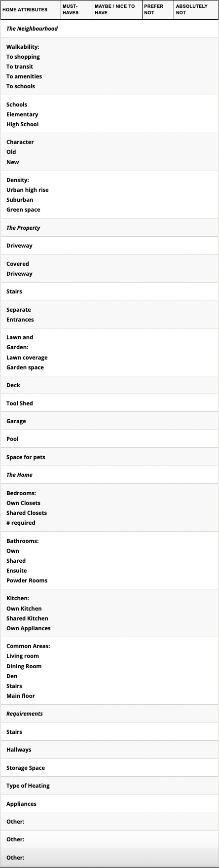Select the Schools row
Screen dimensions: 219x868
(109, 114)
